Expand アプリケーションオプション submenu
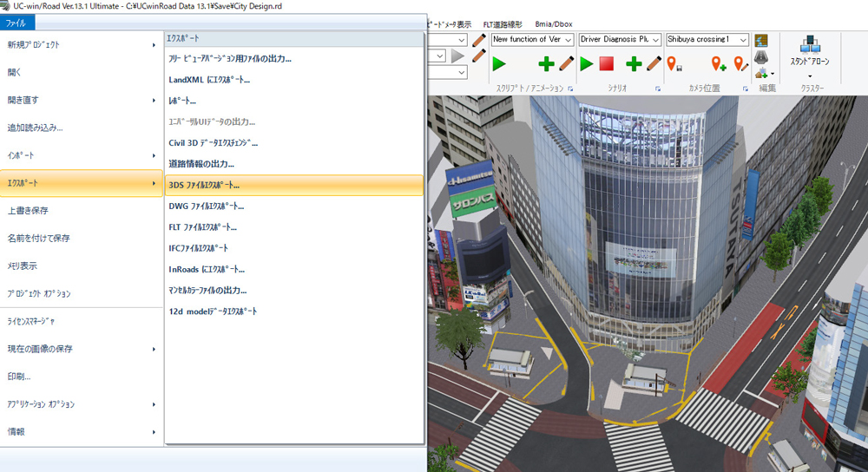Screen dimensions: 868x472 pyautogui.click(x=82, y=404)
